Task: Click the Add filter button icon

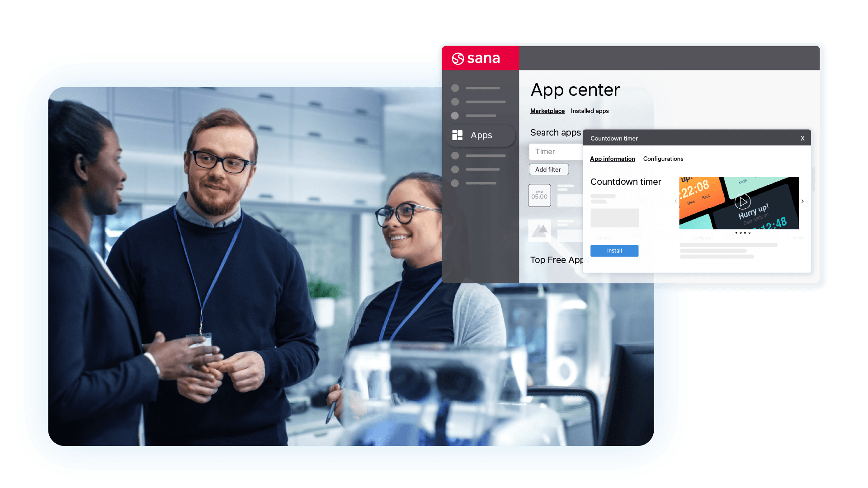Action: pos(548,169)
